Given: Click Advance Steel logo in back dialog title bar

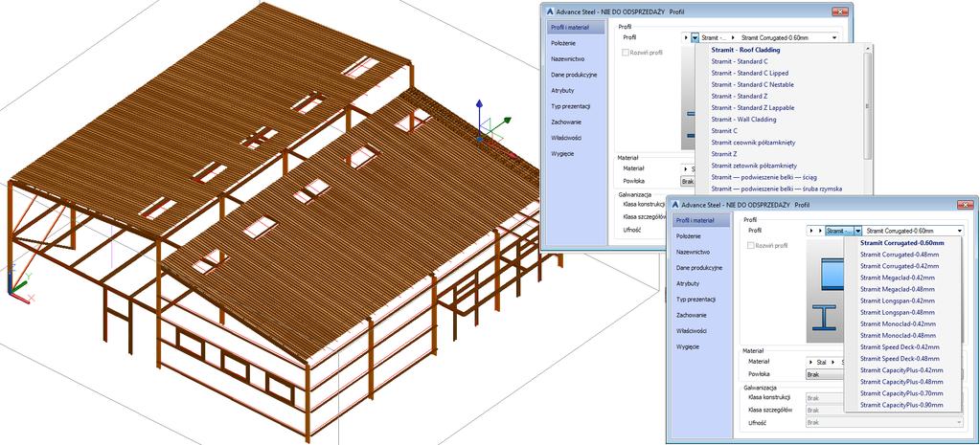Looking at the screenshot, I should pos(550,11).
